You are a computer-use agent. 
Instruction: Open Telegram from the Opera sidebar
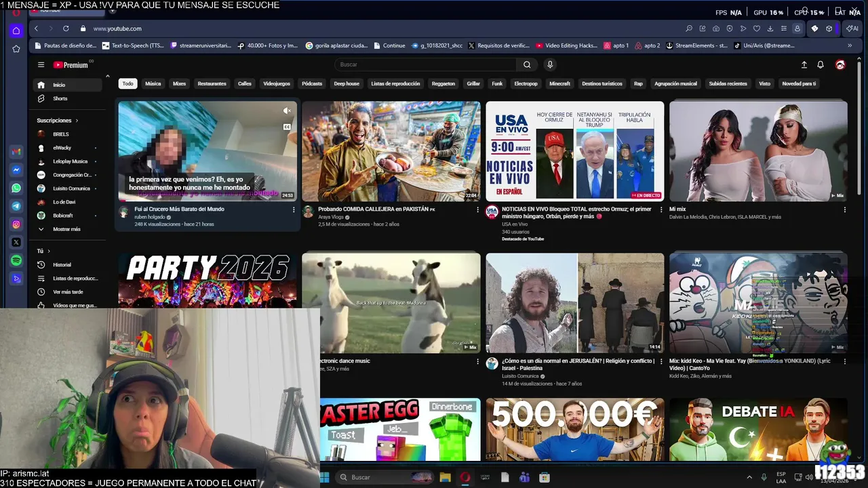tap(16, 206)
